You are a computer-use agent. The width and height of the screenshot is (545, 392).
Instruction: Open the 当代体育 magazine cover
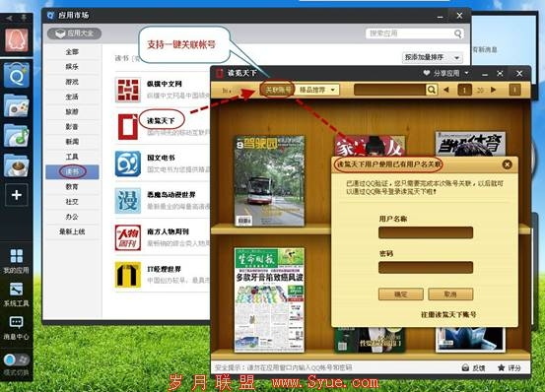tap(470, 144)
